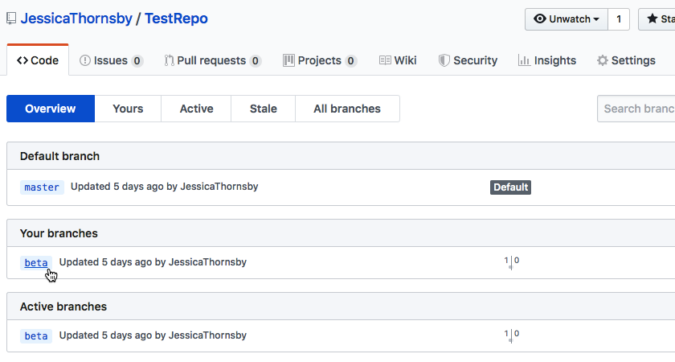Open the Unwatch dropdown
Viewport: 675px width, 362px height.
tap(566, 19)
